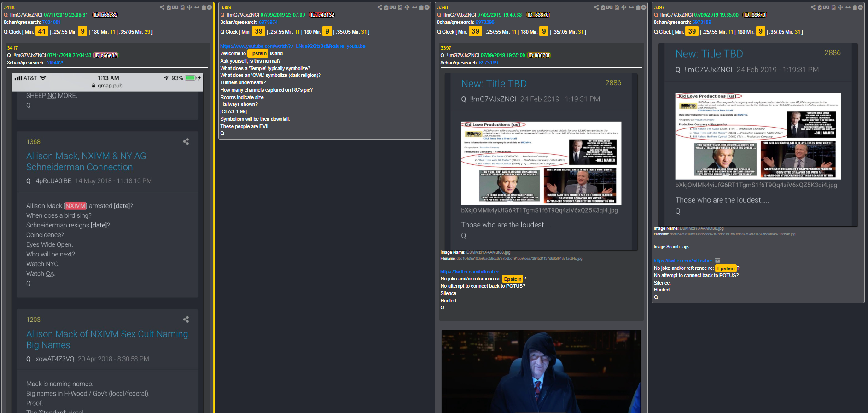868x413 pixels.
Task: Click the plain clipboard icon in the 3397 panel header
Action: pos(855,7)
